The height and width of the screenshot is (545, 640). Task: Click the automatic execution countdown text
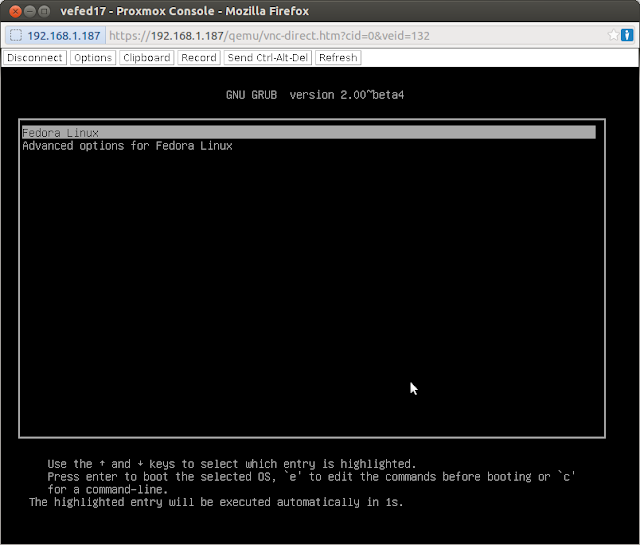point(216,502)
